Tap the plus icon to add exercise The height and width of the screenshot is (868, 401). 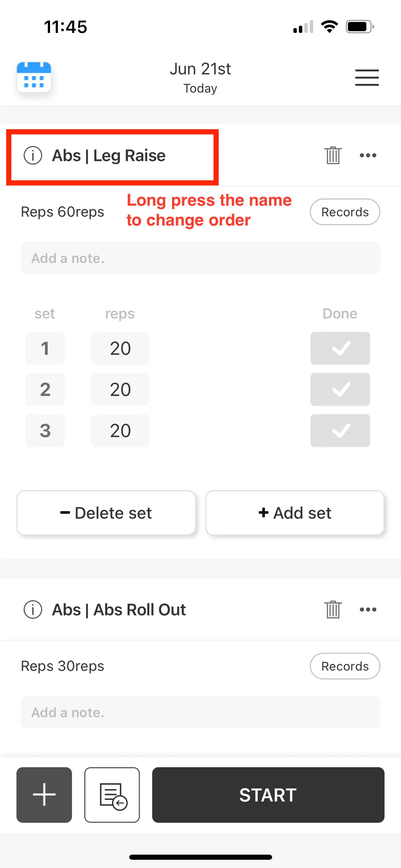pos(44,795)
